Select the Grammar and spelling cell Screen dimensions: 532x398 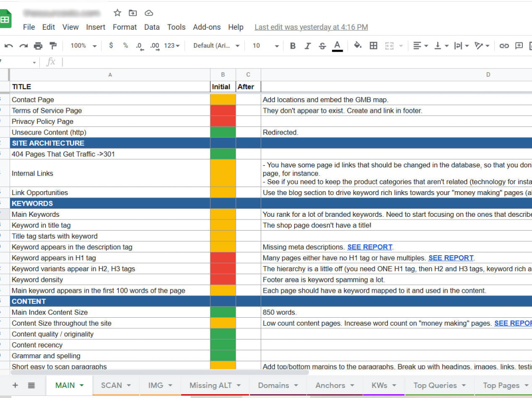click(110, 356)
